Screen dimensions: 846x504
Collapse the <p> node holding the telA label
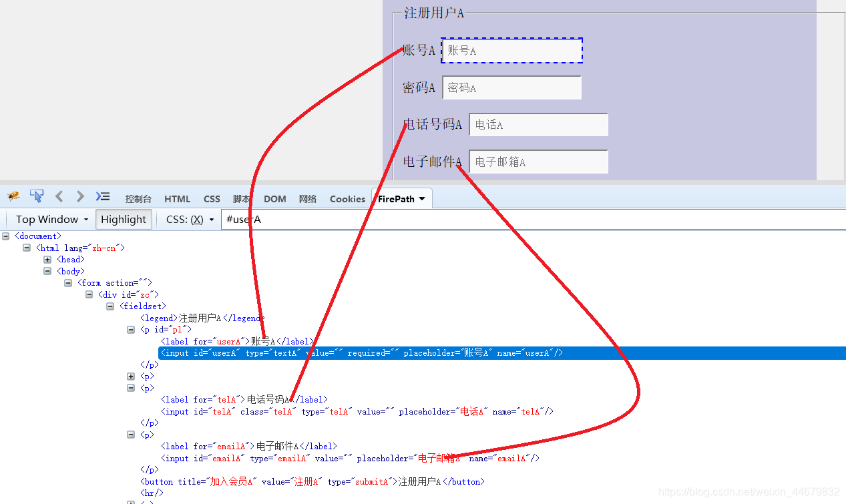click(x=131, y=388)
